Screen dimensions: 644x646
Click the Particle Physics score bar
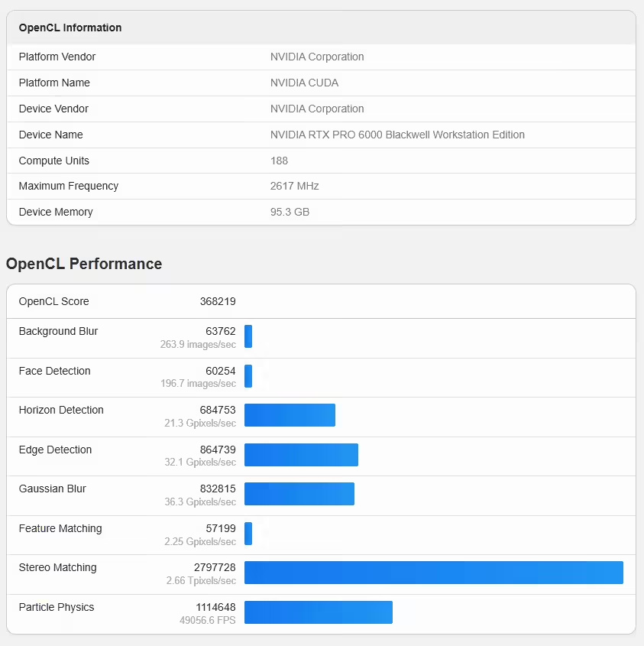[319, 612]
